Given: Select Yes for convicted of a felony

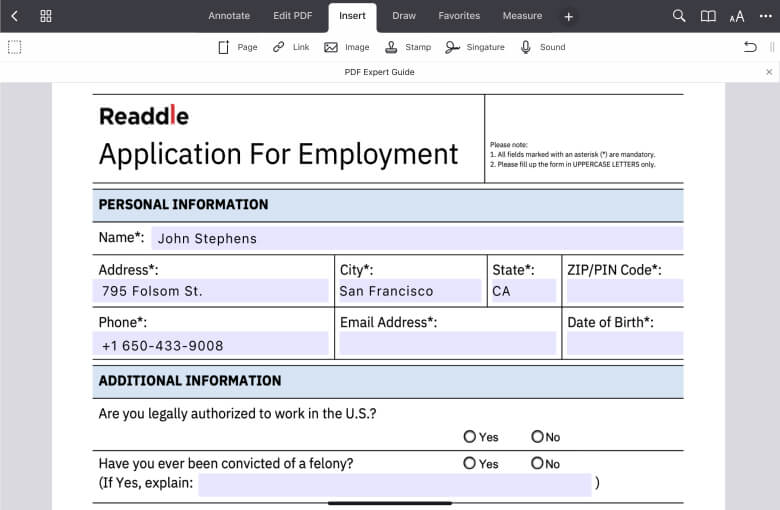Looking at the screenshot, I should click(469, 463).
